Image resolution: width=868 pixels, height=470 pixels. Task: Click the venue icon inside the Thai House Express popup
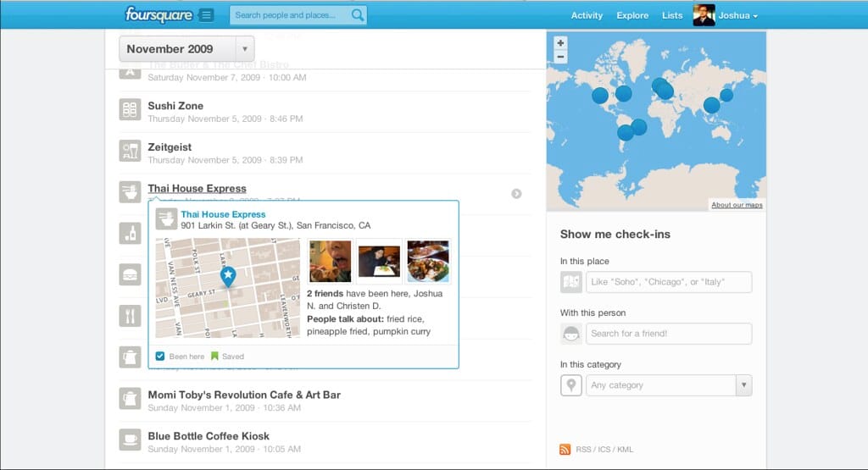tap(166, 219)
